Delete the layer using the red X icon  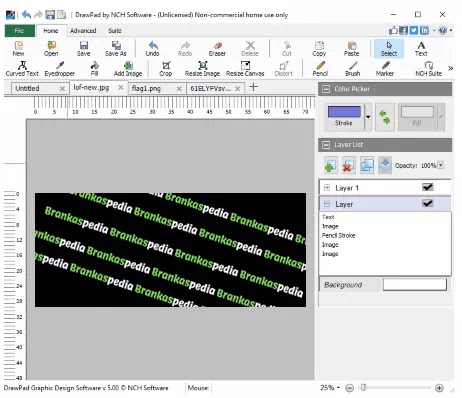pyautogui.click(x=348, y=165)
